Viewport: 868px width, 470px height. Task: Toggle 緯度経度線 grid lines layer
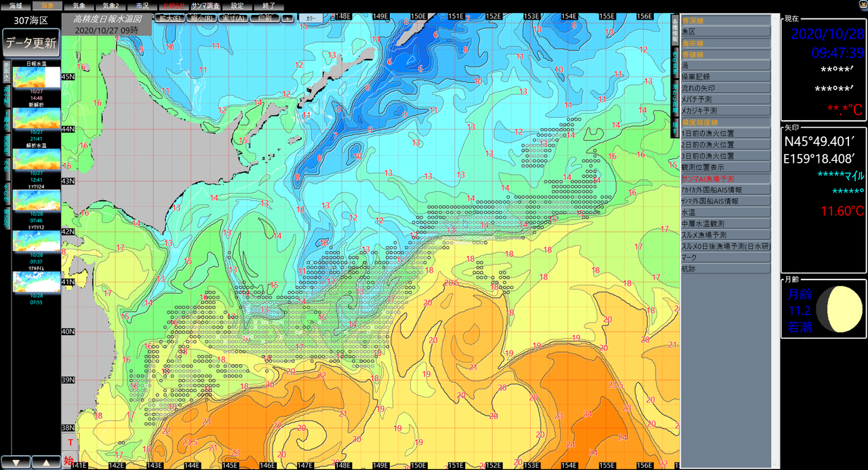726,122
